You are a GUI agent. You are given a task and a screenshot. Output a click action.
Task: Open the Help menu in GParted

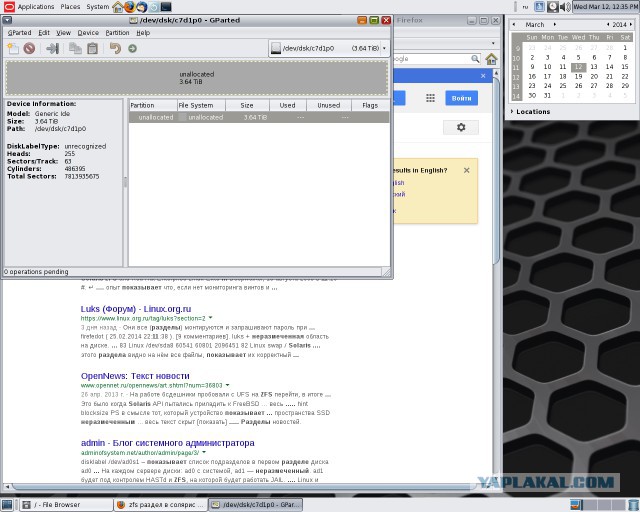[x=143, y=33]
